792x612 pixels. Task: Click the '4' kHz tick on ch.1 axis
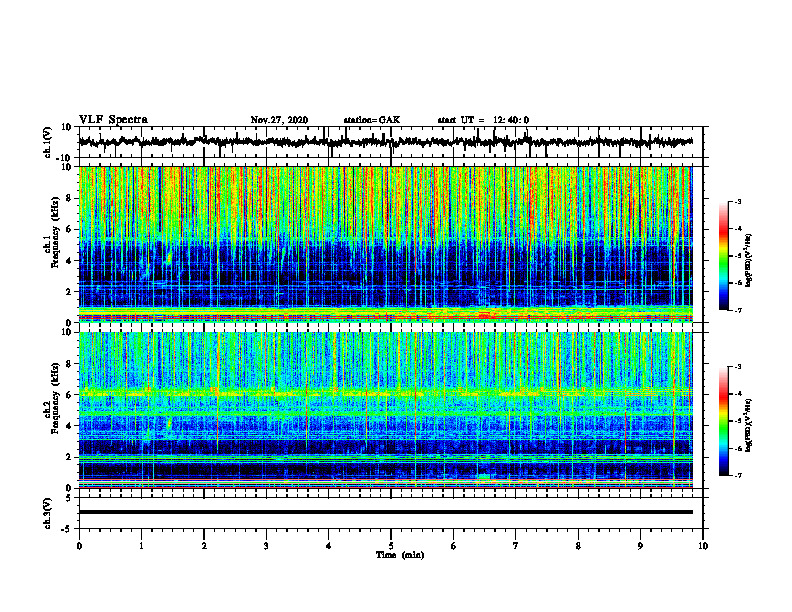pos(70,261)
